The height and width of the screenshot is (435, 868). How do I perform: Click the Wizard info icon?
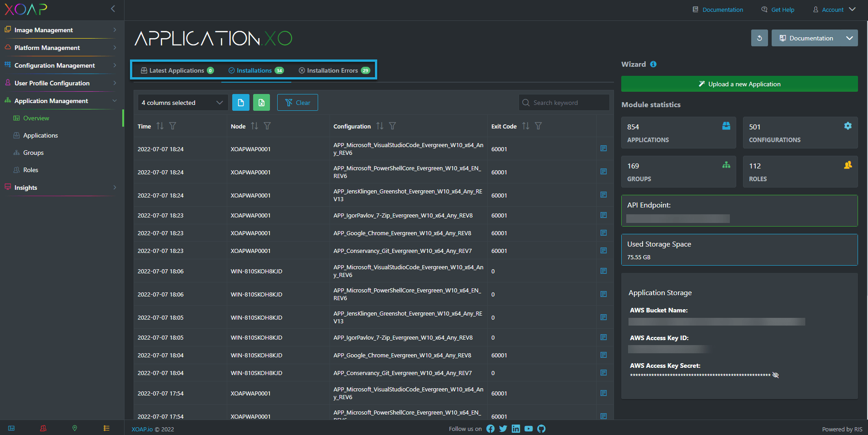653,64
